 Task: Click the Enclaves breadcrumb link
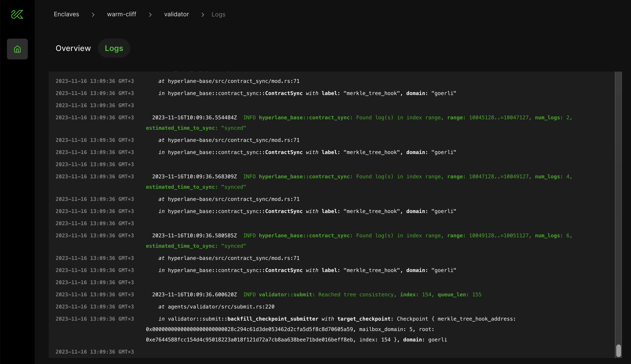[x=66, y=14]
